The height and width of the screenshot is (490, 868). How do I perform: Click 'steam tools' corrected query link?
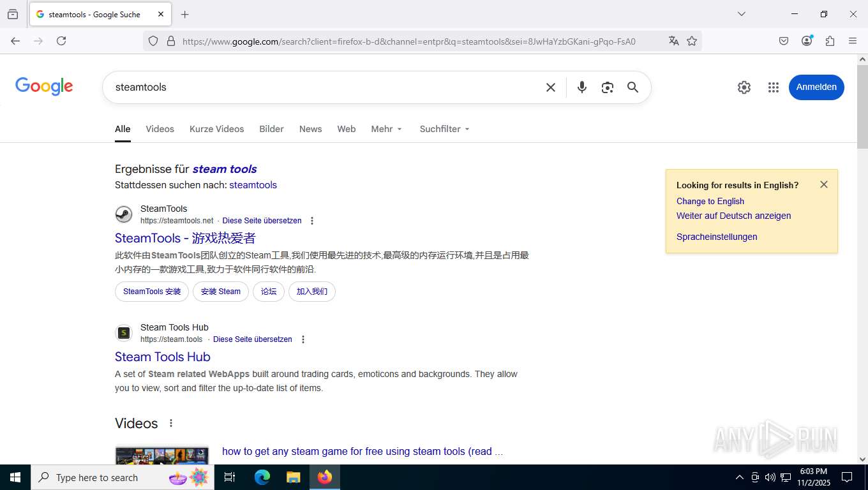225,169
